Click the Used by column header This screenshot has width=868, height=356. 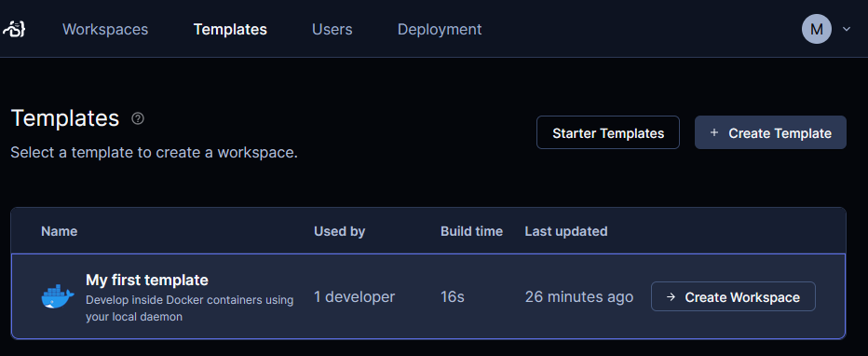coord(339,231)
